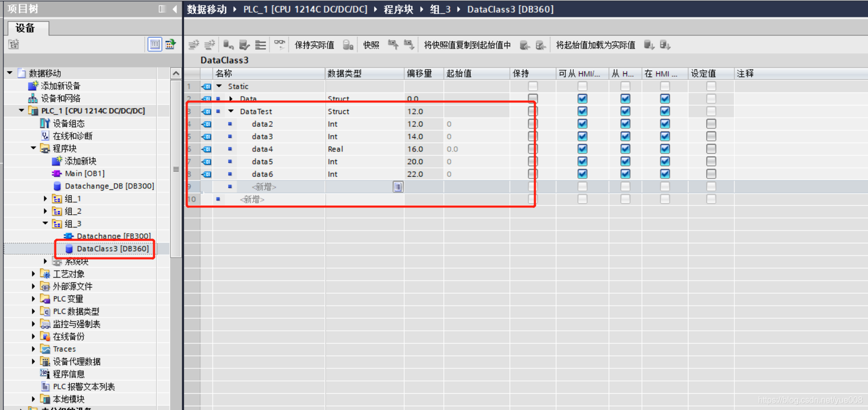Toggle 保持 checkbox for DataTest row
Screen dimensions: 868x410
pos(533,111)
